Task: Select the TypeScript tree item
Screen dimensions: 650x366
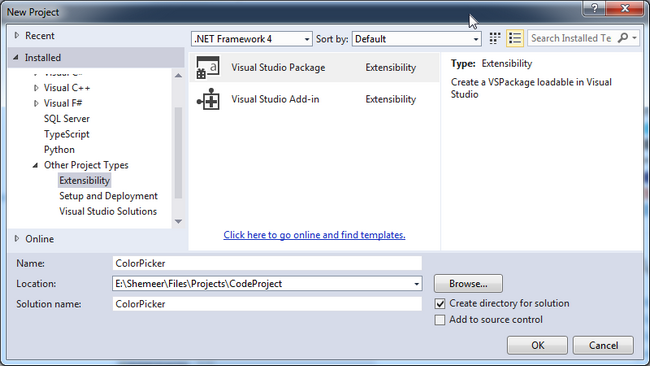Action: click(x=67, y=134)
